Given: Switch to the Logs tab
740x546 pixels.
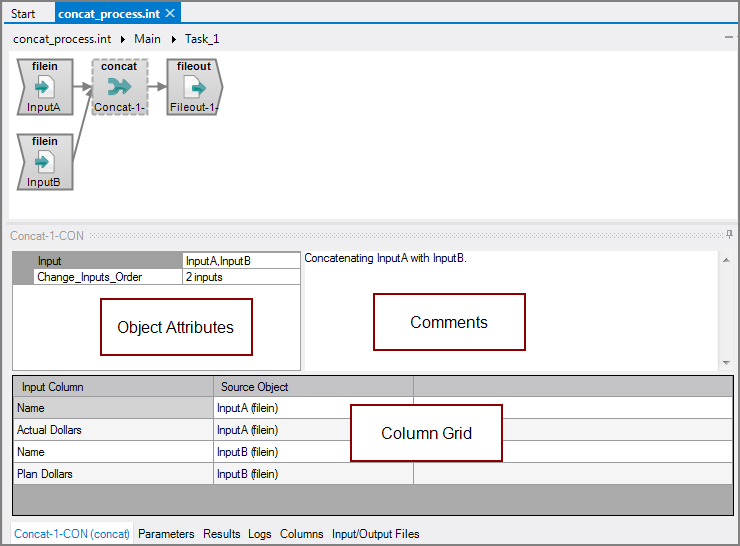Looking at the screenshot, I should point(260,534).
